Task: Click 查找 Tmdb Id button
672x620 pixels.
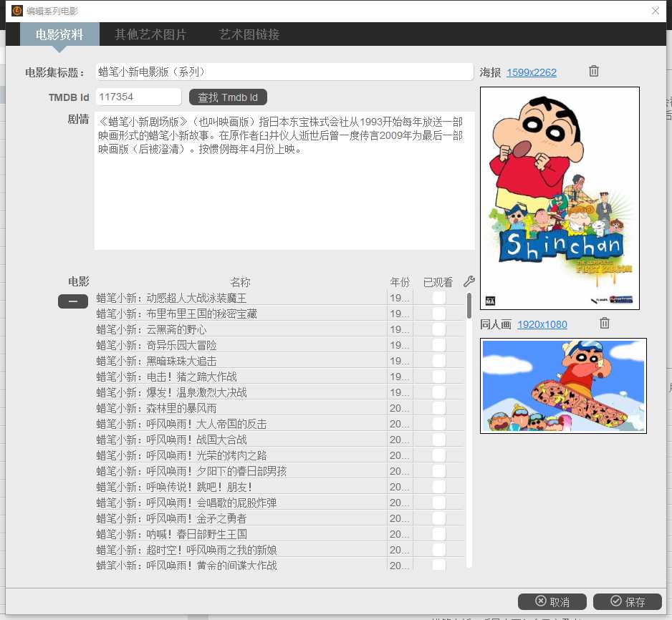Action: (x=228, y=97)
